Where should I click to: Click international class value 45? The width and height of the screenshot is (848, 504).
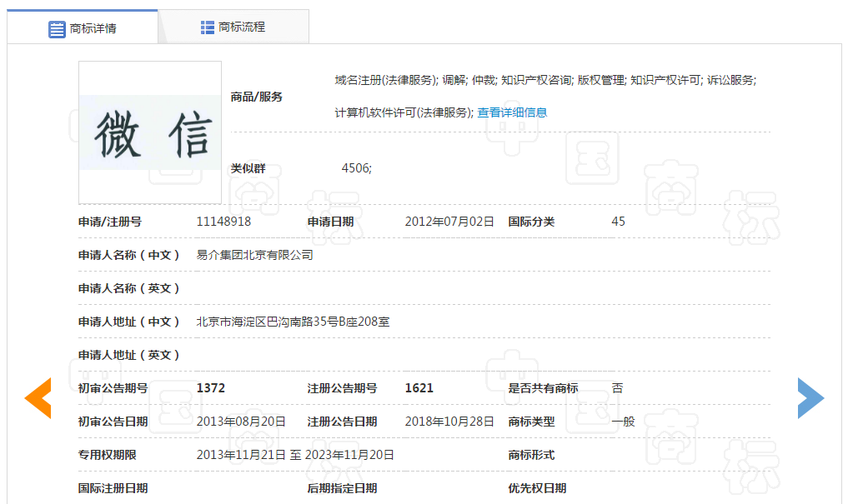point(618,222)
